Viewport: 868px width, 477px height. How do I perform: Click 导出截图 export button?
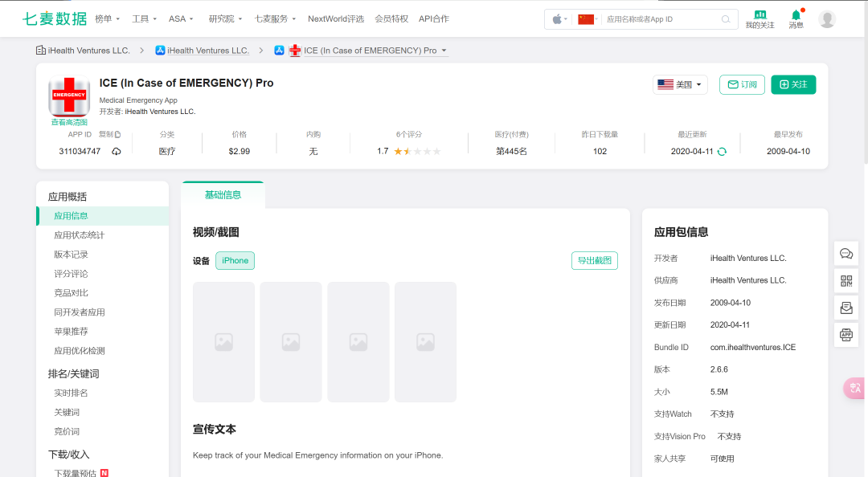595,261
